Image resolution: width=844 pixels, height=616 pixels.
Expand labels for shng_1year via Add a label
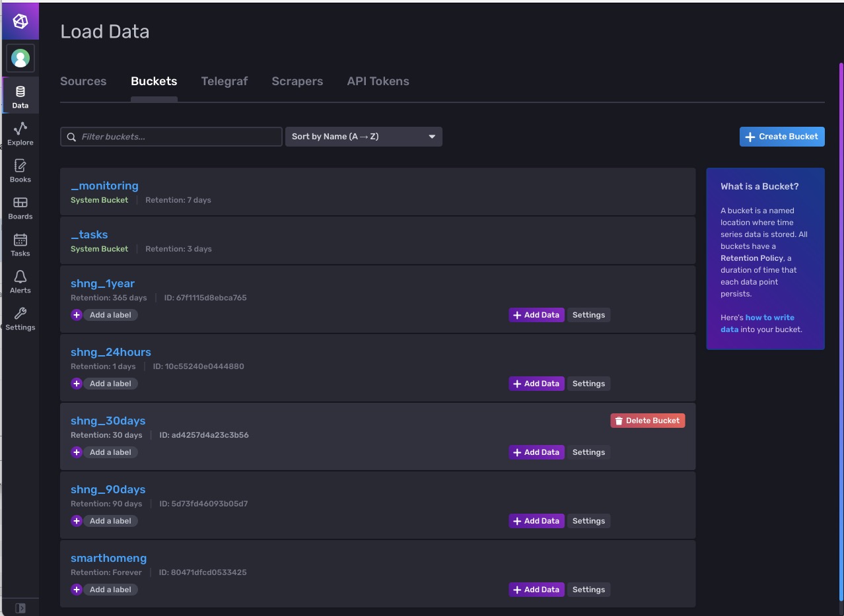click(104, 315)
